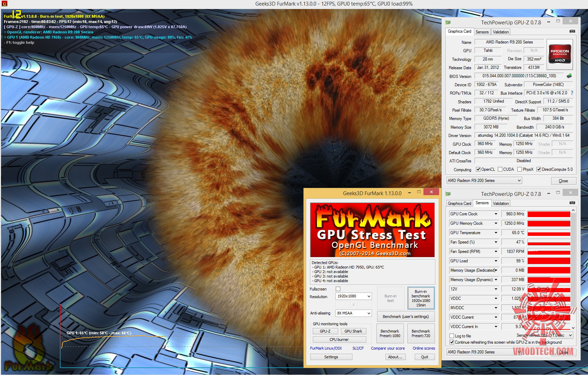Expand the GPU Temperature sensor dropdown arrow
Image resolution: width=588 pixels, height=375 pixels.
[x=496, y=233]
